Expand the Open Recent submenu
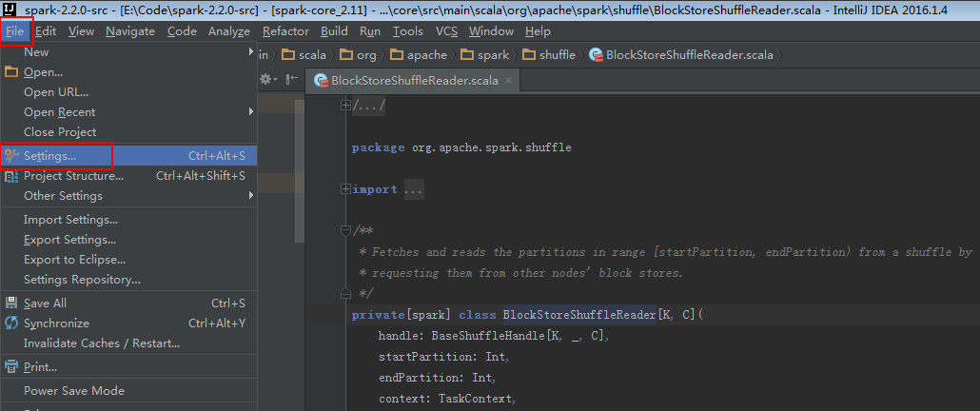The height and width of the screenshot is (411, 980). pyautogui.click(x=128, y=112)
